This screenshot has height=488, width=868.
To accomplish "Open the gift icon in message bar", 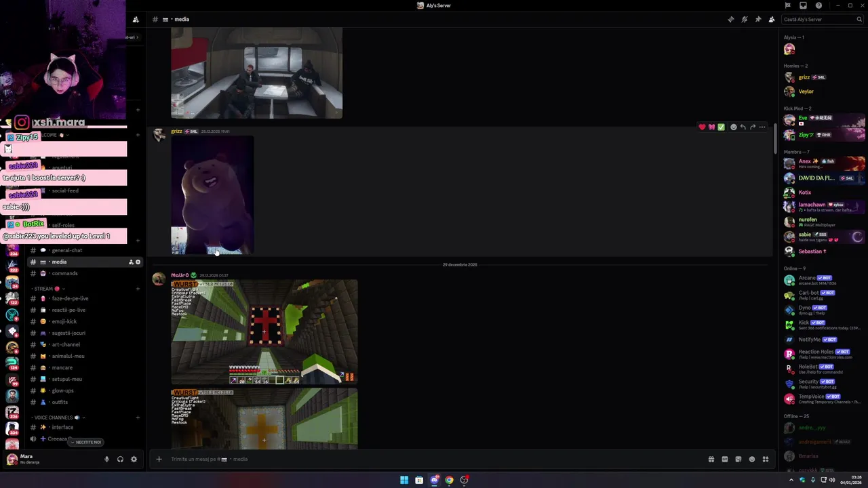I will pos(711,459).
